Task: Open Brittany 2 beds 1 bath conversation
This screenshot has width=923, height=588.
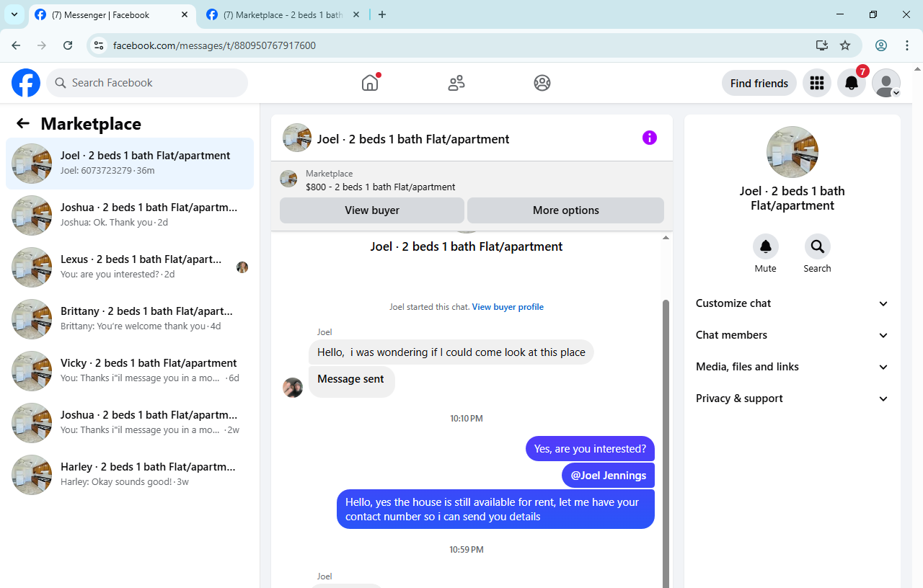Action: (130, 319)
